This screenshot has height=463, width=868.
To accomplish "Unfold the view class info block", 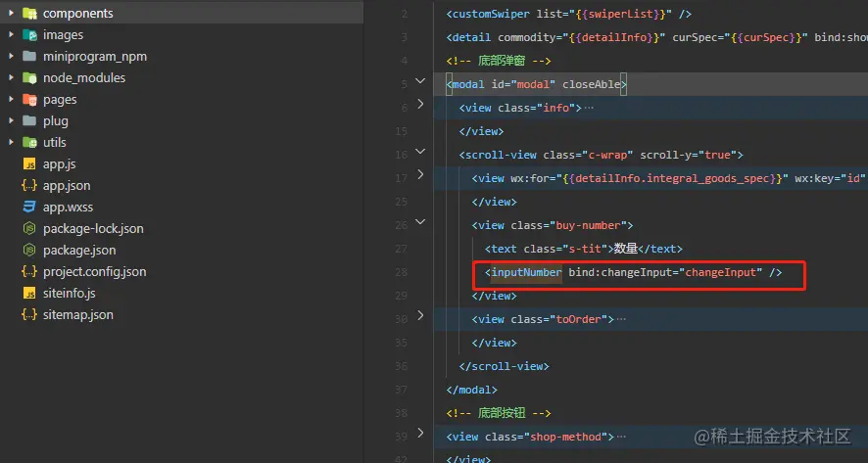I will [x=420, y=104].
